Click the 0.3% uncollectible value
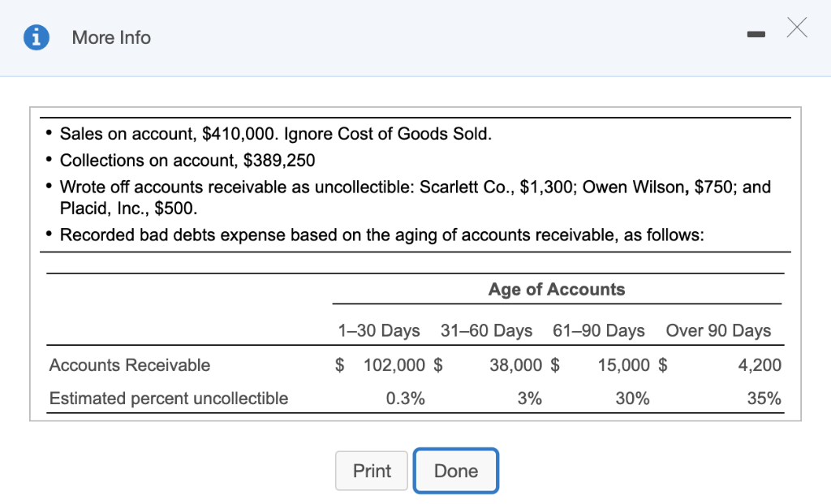This screenshot has width=831, height=504. 406,398
